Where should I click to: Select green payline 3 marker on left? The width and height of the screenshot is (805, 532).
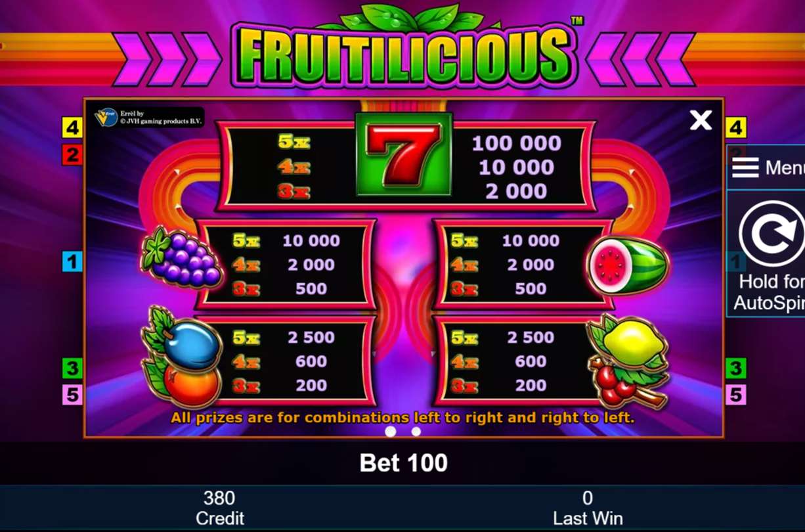click(x=72, y=368)
